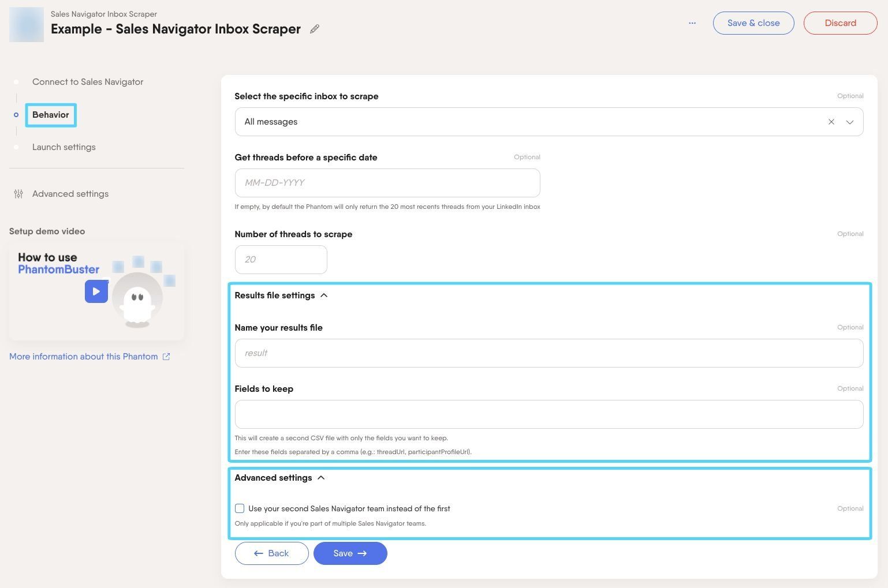Focus the Number of threads to scrape field
This screenshot has height=588, width=888.
coord(281,260)
